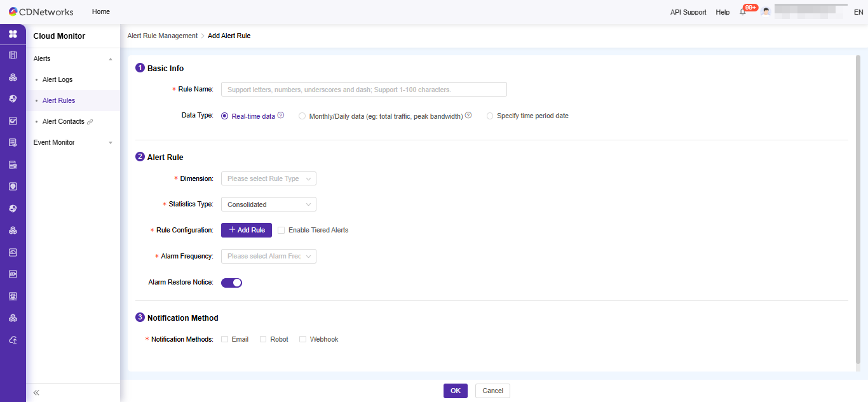This screenshot has width=868, height=402.
Task: Expand the Event Monitor menu section
Action: click(x=72, y=142)
